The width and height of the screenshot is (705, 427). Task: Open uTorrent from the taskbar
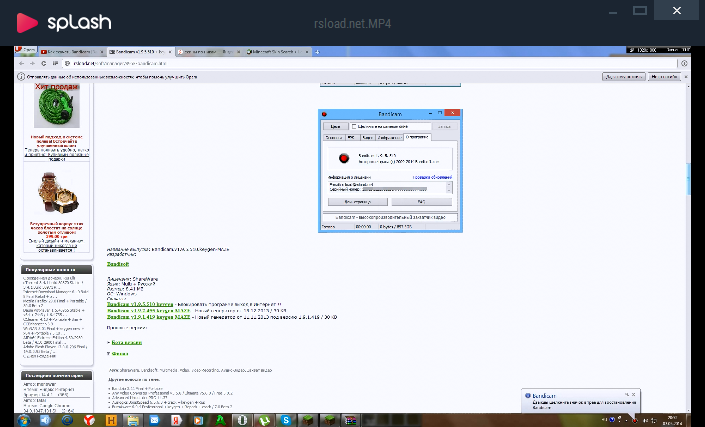[x=264, y=420]
